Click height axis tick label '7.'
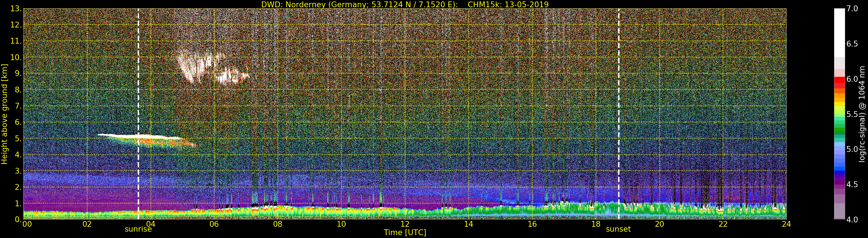Viewport: 868px width, 238px height. (18, 106)
